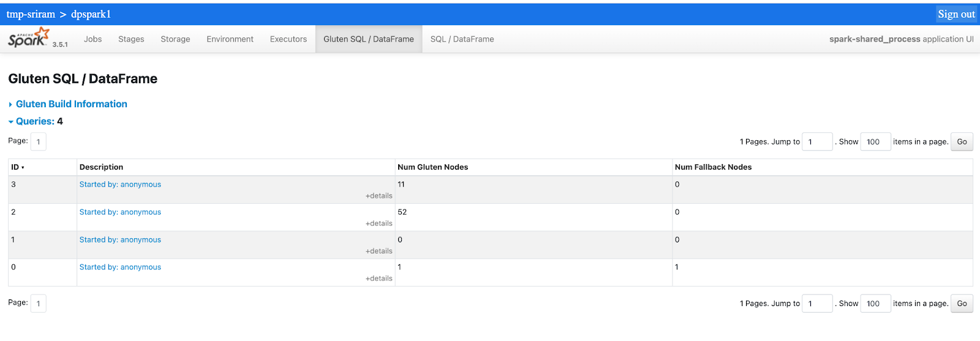Click the spark-shared_process application UI label
The width and height of the screenshot is (980, 341).
coord(901,39)
